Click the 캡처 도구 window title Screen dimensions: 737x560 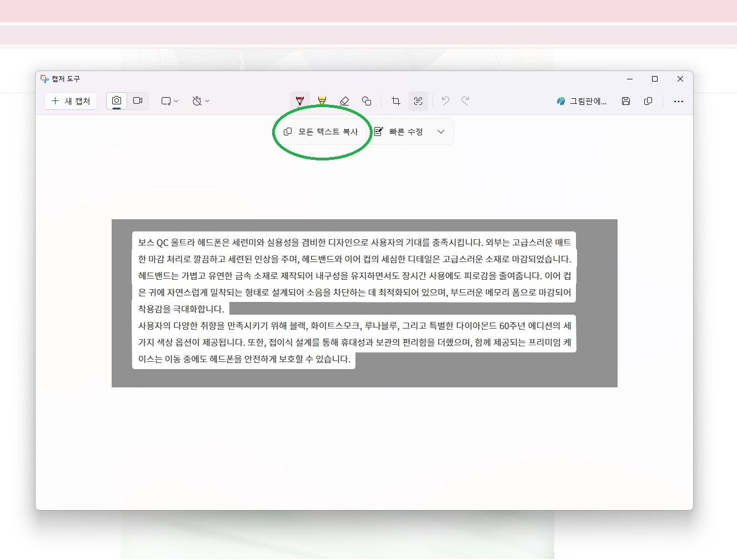point(66,79)
